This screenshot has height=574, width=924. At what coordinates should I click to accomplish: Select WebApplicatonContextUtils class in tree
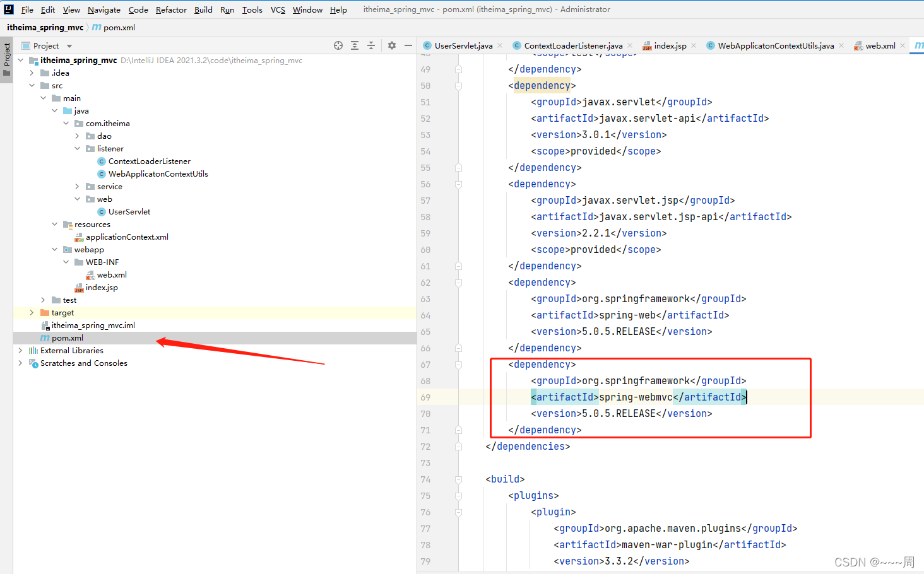tap(158, 174)
